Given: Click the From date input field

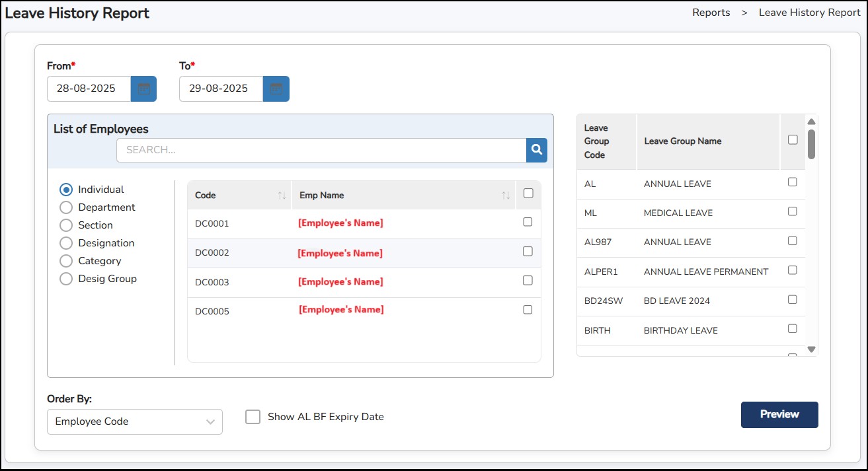Looking at the screenshot, I should pos(89,89).
